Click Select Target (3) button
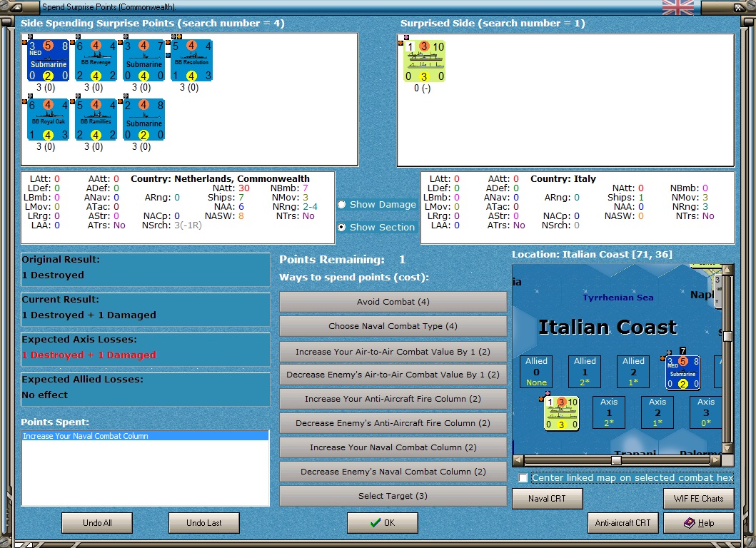 point(393,496)
